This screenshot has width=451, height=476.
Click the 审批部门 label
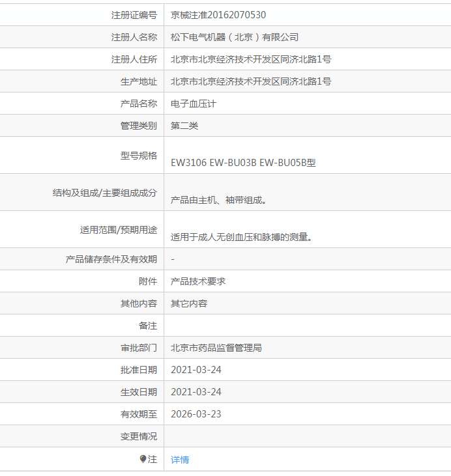139,348
